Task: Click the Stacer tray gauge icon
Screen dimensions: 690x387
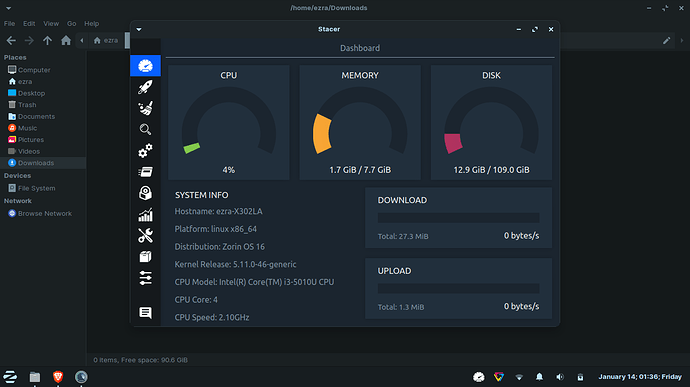Action: tap(478, 377)
